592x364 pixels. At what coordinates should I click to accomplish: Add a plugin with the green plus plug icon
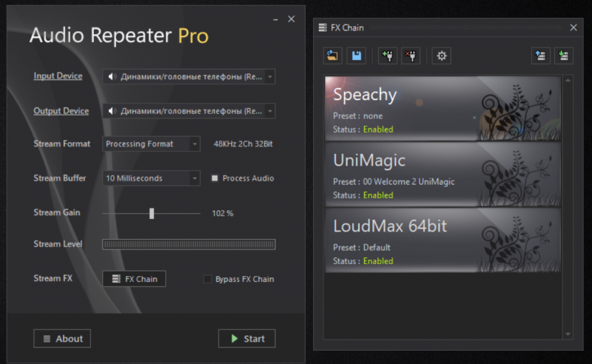pyautogui.click(x=387, y=56)
